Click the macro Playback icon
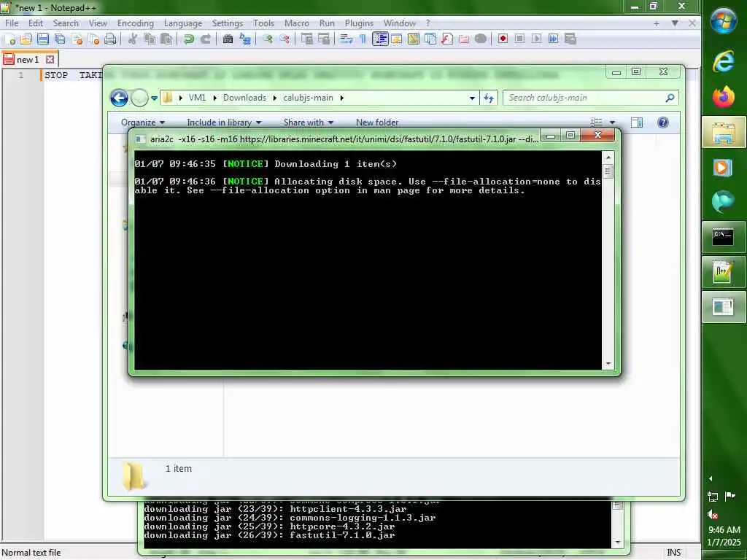 pos(537,39)
